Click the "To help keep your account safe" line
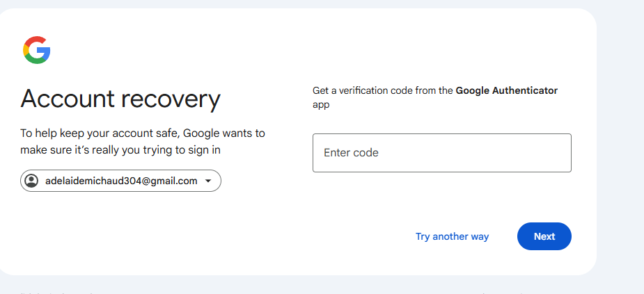The image size is (644, 294). 142,133
